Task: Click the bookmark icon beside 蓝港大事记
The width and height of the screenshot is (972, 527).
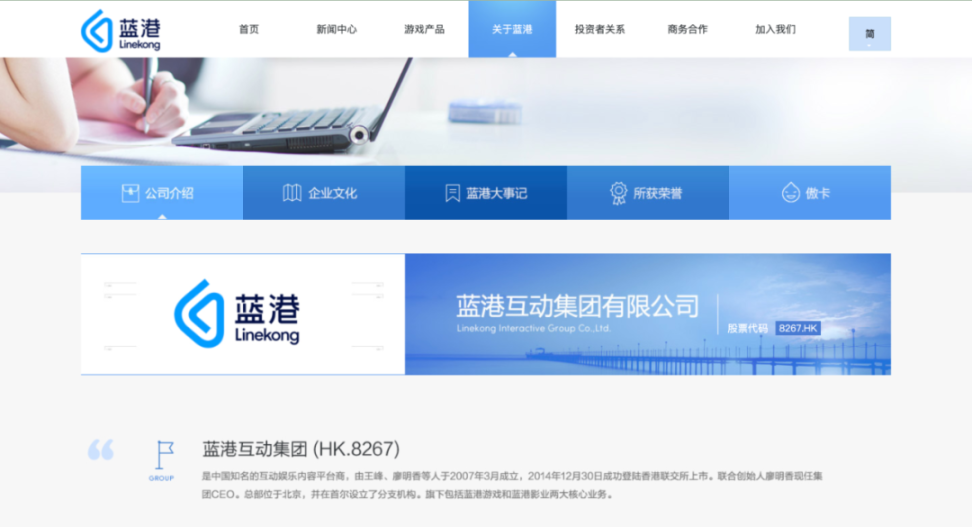Action: point(453,193)
